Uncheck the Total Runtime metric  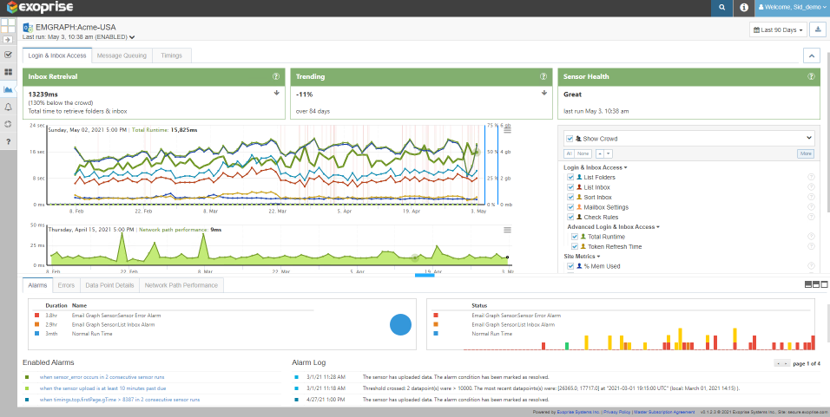574,237
